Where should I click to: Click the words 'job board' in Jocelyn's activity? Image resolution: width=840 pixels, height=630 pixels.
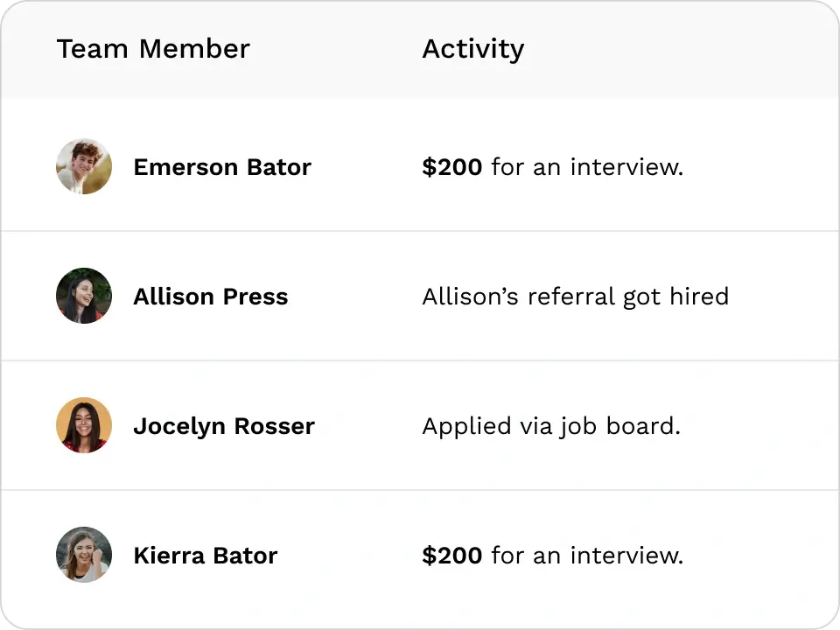tap(618, 427)
